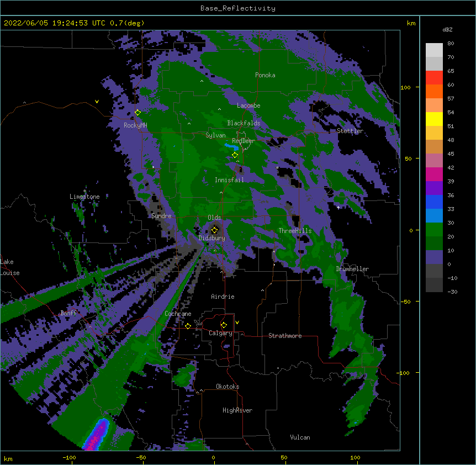
Task: Click the Vulcan label
Action: click(x=300, y=437)
